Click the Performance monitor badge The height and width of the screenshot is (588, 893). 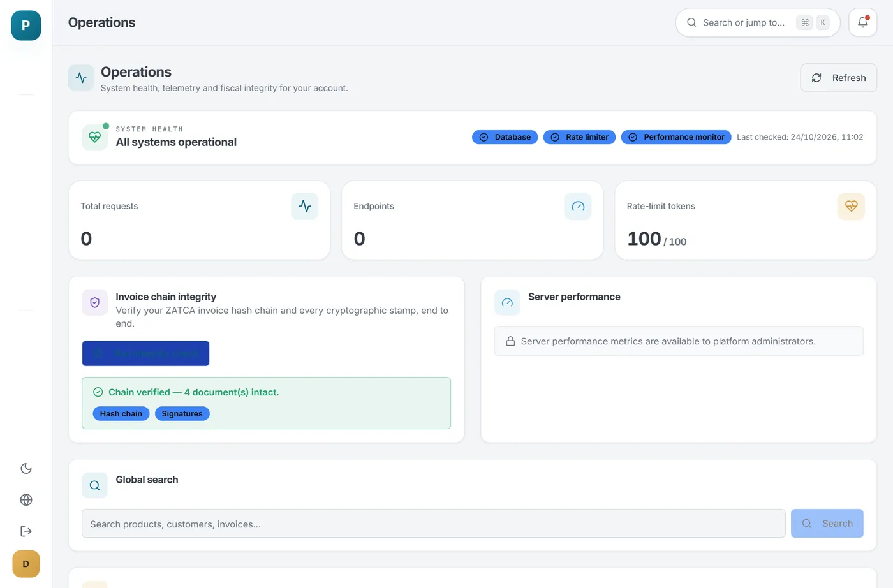(676, 137)
